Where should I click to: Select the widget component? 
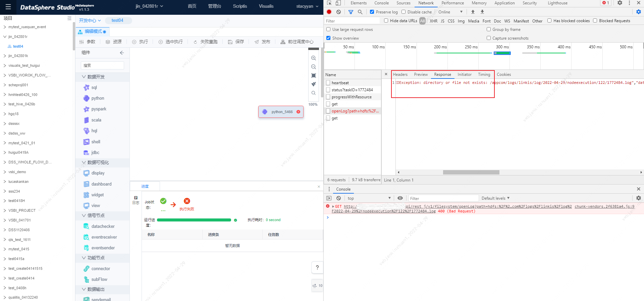94,195
